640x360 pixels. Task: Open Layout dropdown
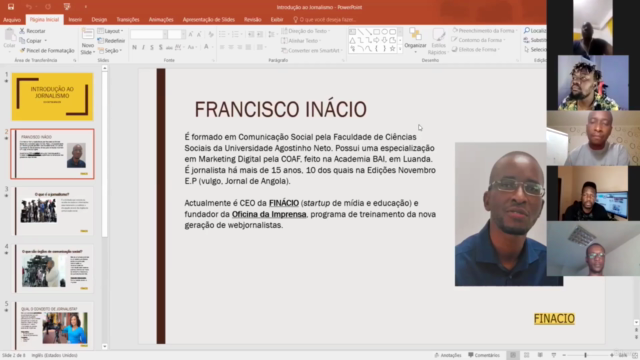click(x=110, y=31)
